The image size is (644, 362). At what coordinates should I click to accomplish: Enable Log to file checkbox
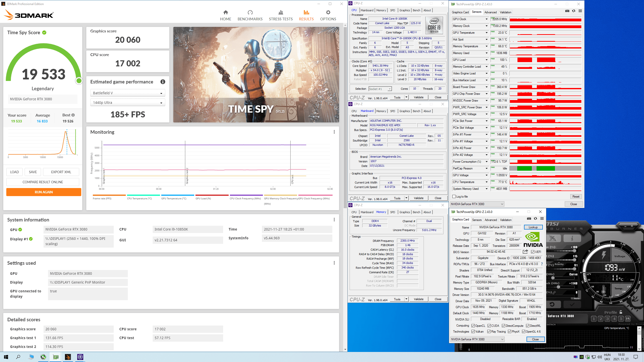point(454,197)
